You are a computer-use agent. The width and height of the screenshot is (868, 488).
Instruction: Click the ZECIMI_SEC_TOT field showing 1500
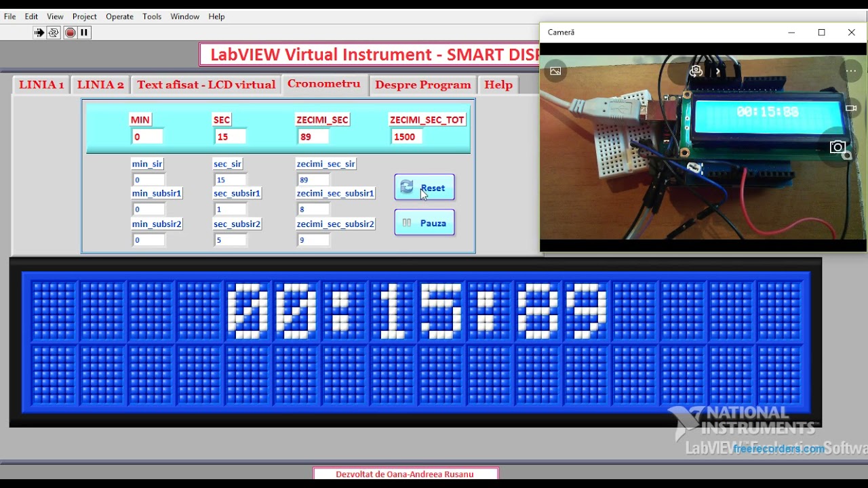point(407,136)
